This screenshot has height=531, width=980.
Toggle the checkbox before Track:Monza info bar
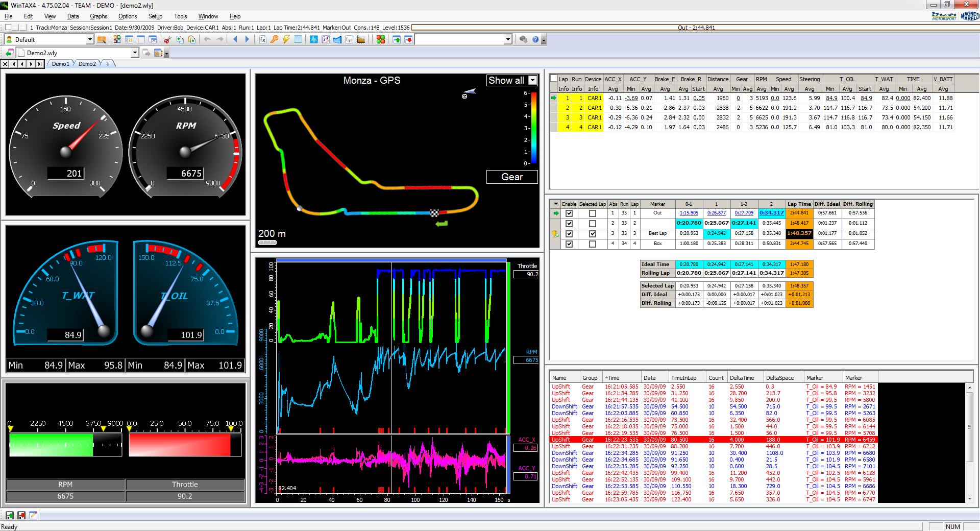click(x=8, y=27)
